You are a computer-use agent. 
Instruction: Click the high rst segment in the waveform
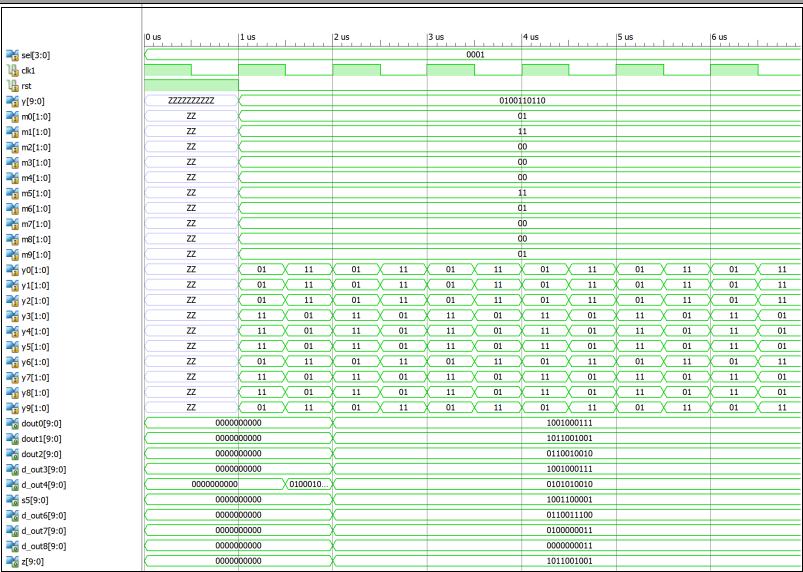click(x=191, y=85)
